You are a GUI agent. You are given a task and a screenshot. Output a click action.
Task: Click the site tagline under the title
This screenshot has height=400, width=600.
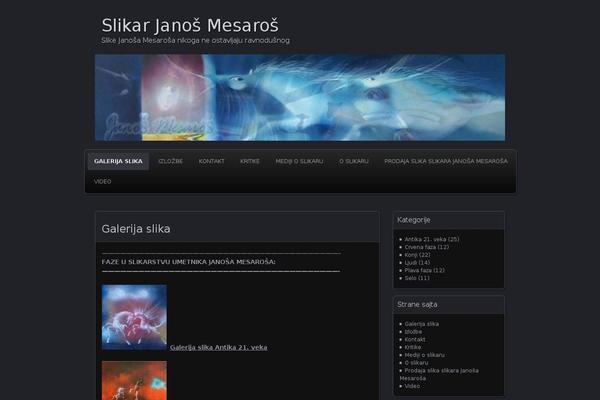click(x=196, y=40)
